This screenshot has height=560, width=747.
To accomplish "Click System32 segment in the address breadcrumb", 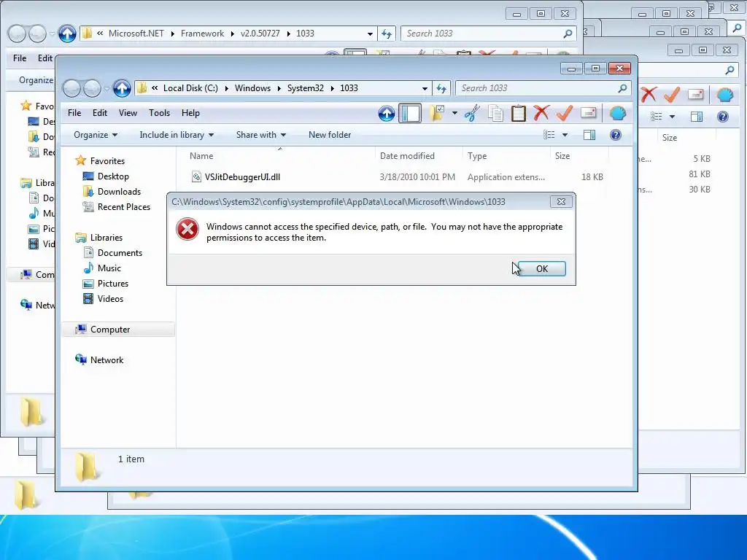I will point(306,88).
